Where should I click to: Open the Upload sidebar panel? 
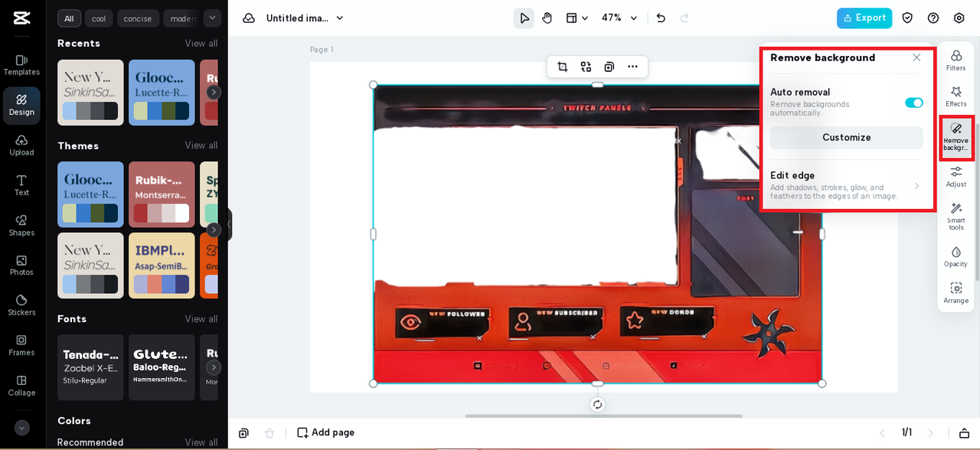coord(21,145)
